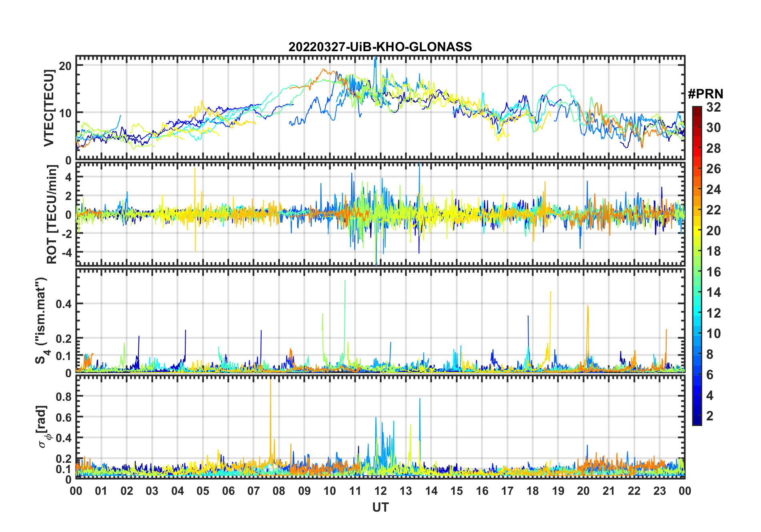This screenshot has width=761, height=532.
Task: Click the UT axis tick label 01
Action: point(101,491)
